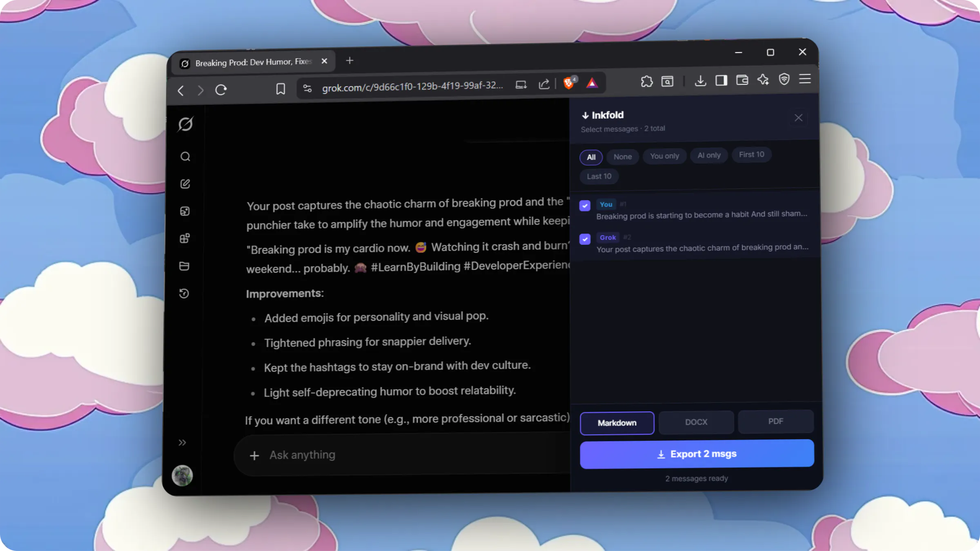Click bullet 'Added emojis for personality and visual pop.'
This screenshot has height=551, width=980.
[376, 317]
